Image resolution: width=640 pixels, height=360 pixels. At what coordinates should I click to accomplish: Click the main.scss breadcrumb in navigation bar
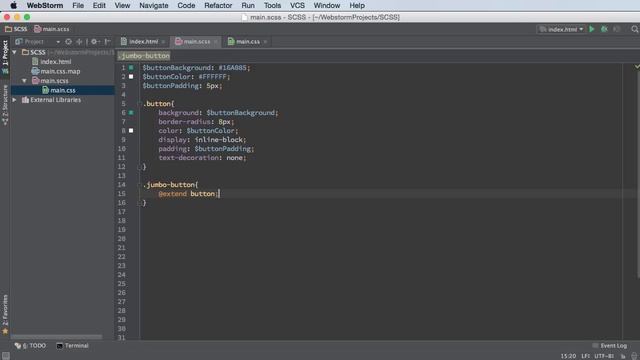(52, 29)
